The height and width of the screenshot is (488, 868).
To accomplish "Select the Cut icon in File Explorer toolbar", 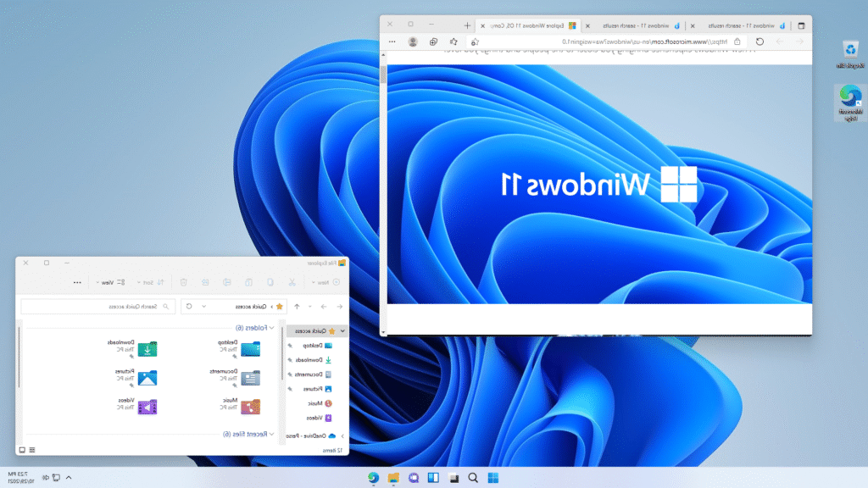I will coord(292,281).
